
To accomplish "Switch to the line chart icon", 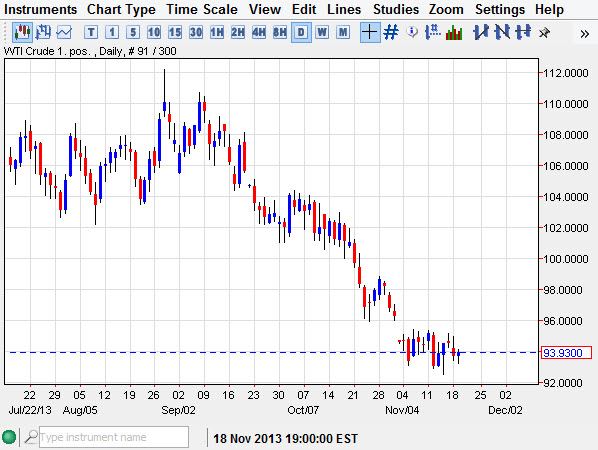I will (64, 32).
